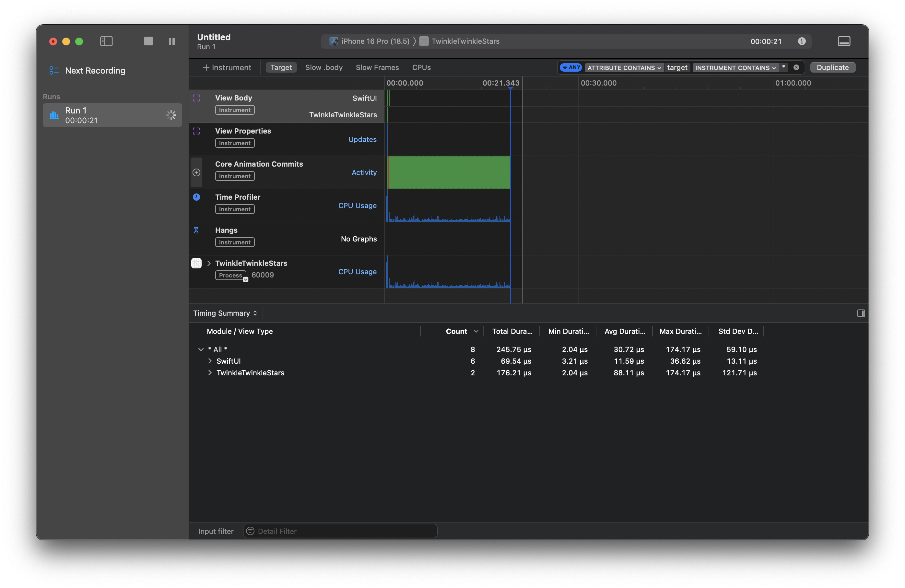Open the ATTRIBUTE CONTAINS filter dropdown
The height and width of the screenshot is (588, 905).
tap(624, 68)
